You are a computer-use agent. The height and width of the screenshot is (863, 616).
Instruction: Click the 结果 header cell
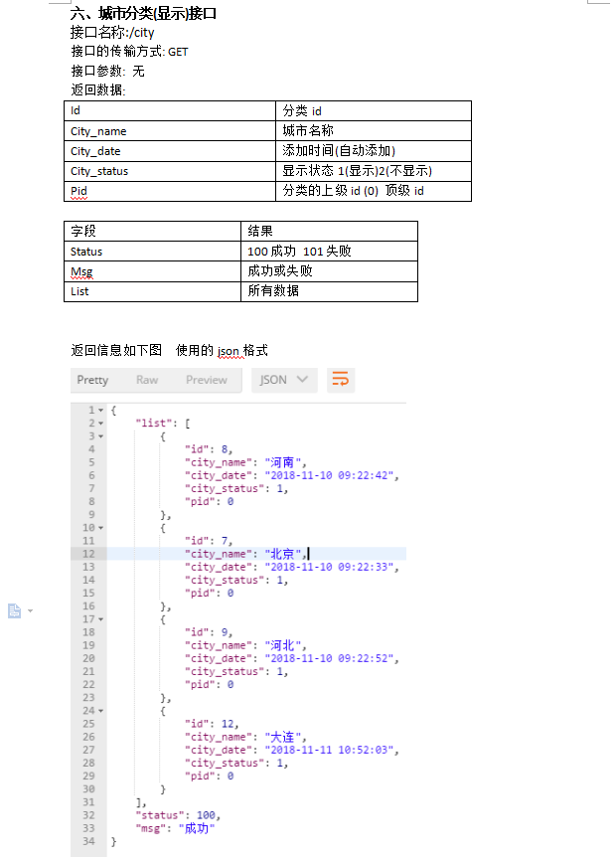click(x=330, y=231)
